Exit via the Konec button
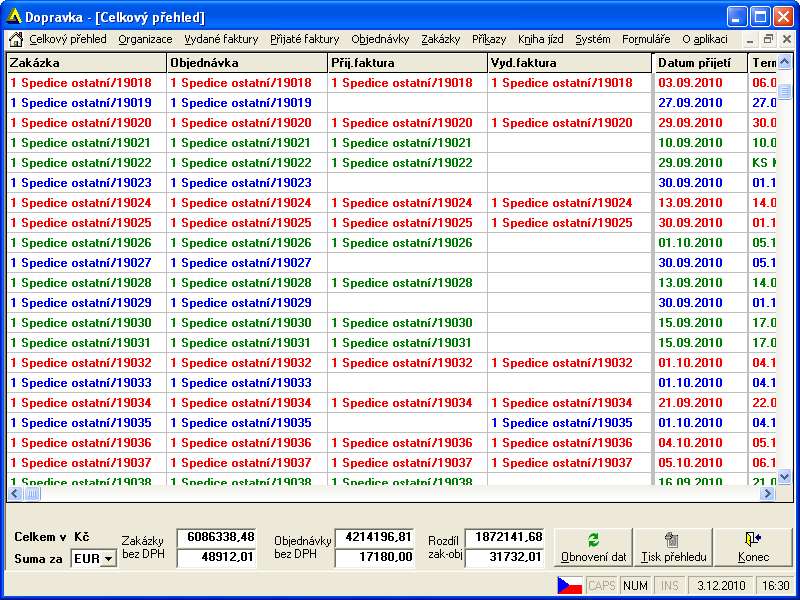Image resolution: width=800 pixels, height=600 pixels. coord(753,547)
